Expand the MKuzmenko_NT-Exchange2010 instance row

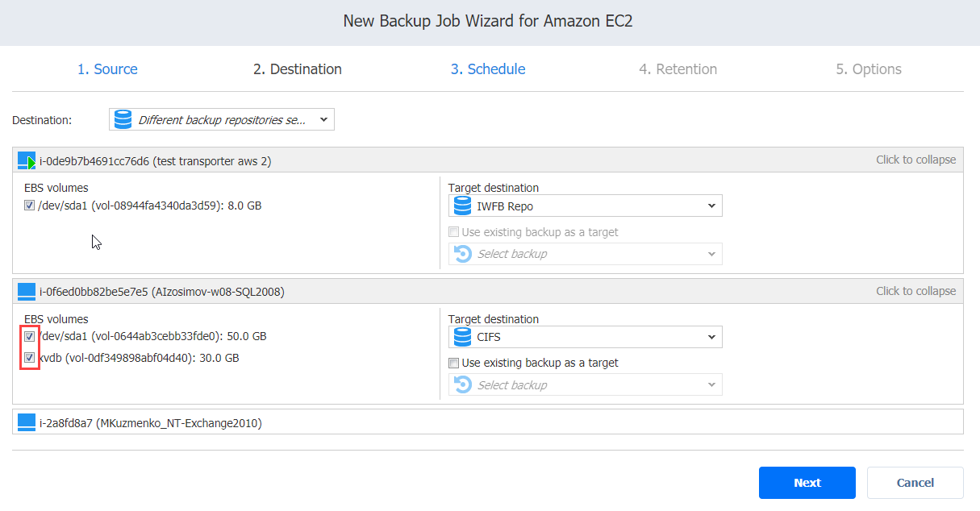(488, 422)
